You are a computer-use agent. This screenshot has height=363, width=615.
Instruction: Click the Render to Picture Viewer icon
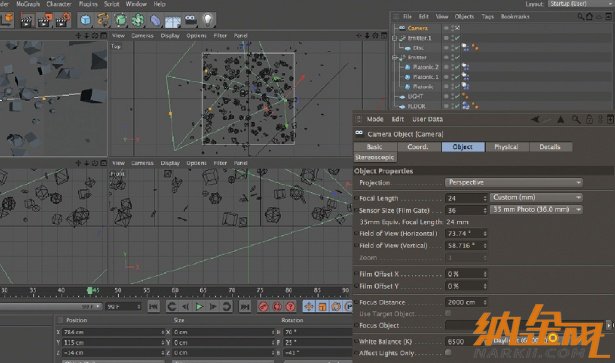click(44, 20)
